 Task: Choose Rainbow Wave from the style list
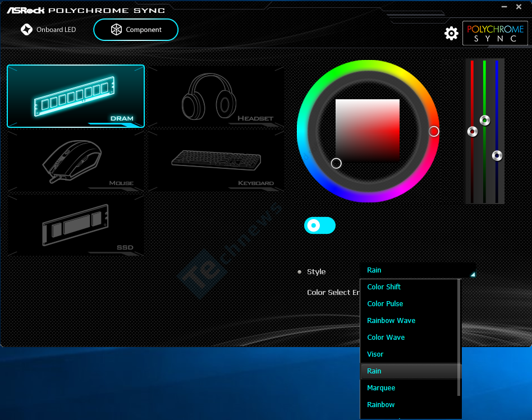[x=409, y=320]
